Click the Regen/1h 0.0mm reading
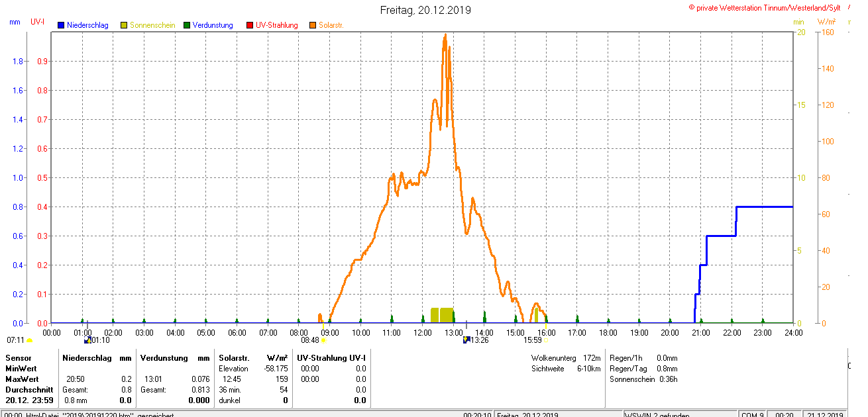The image size is (868, 417). pyautogui.click(x=643, y=358)
